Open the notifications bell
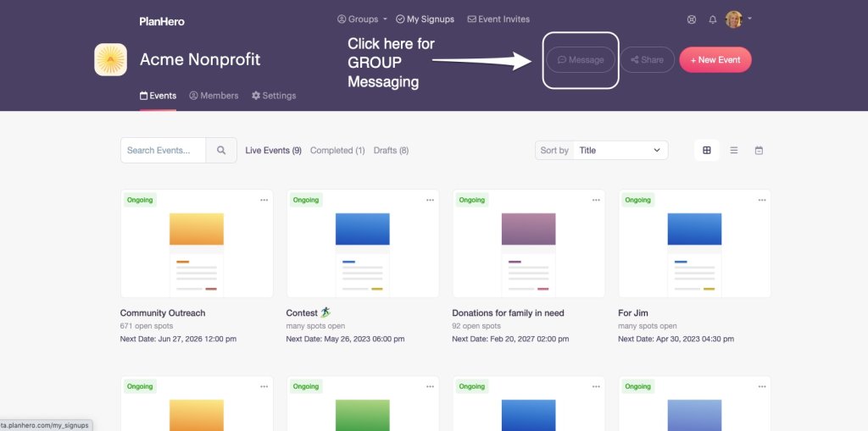 [713, 19]
